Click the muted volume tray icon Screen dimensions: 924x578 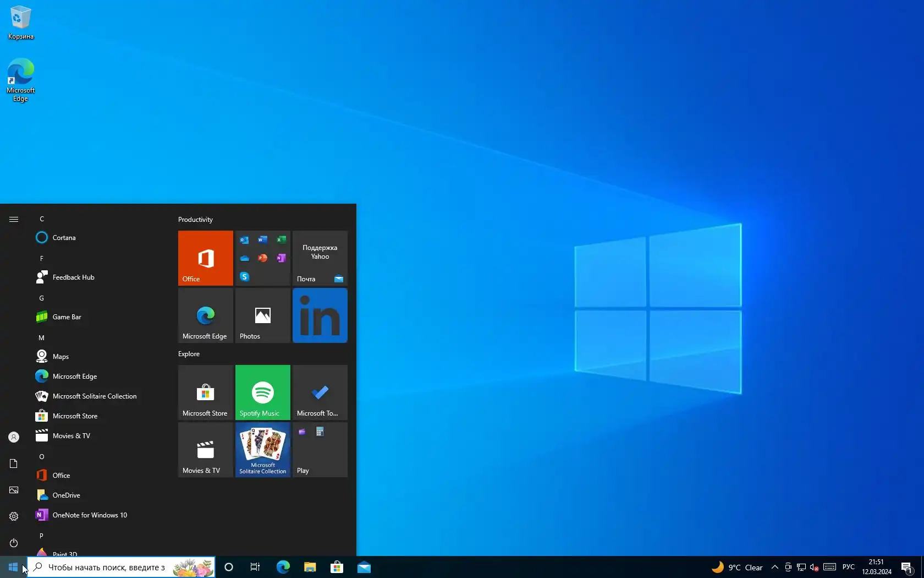point(815,567)
